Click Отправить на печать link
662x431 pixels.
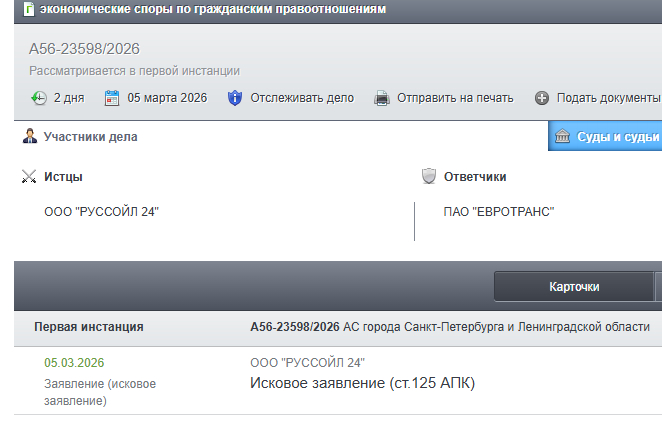(455, 98)
